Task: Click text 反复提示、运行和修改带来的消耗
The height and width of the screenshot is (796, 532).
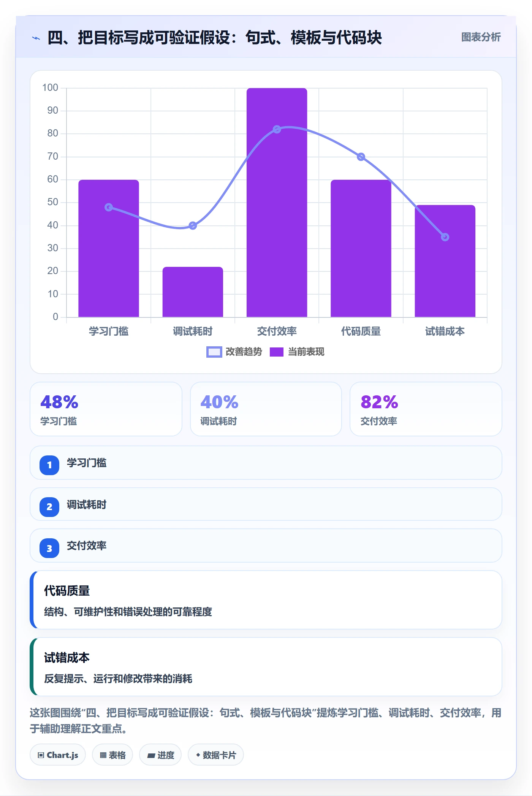Action: [x=118, y=679]
